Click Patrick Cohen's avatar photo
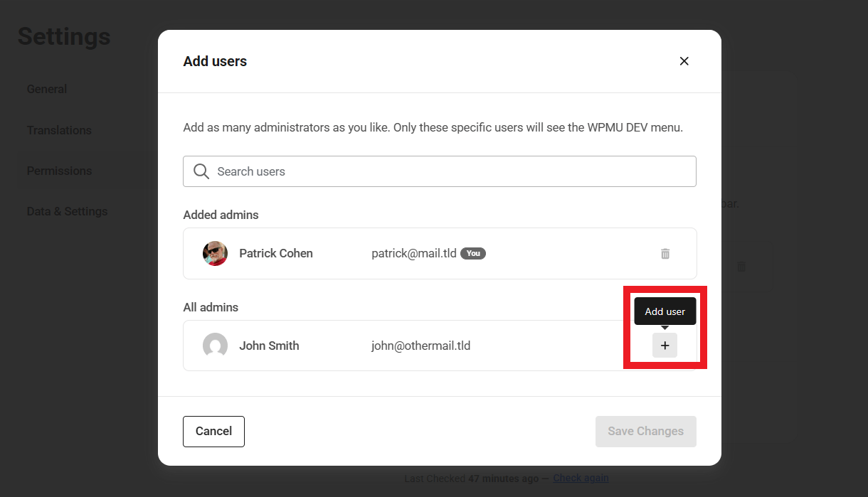The width and height of the screenshot is (868, 497). point(215,253)
